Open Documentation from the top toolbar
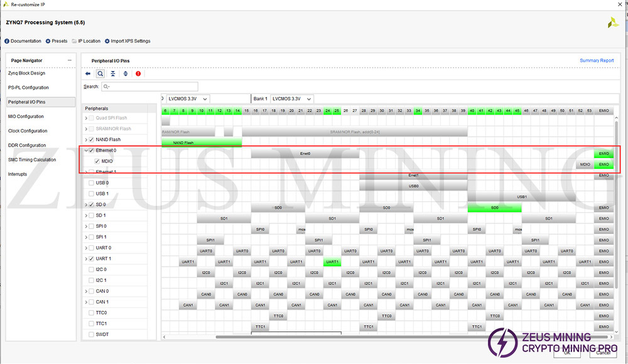Viewport: 628px width, 364px height. point(23,41)
